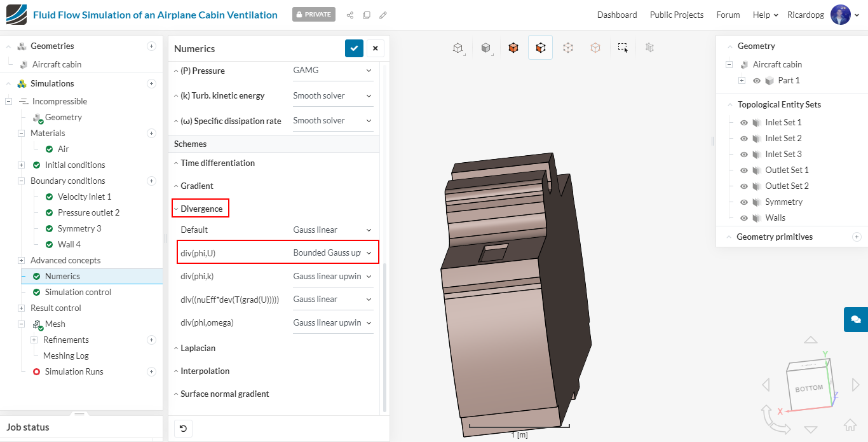Go to the Dashboard
The width and height of the screenshot is (868, 442).
[617, 15]
